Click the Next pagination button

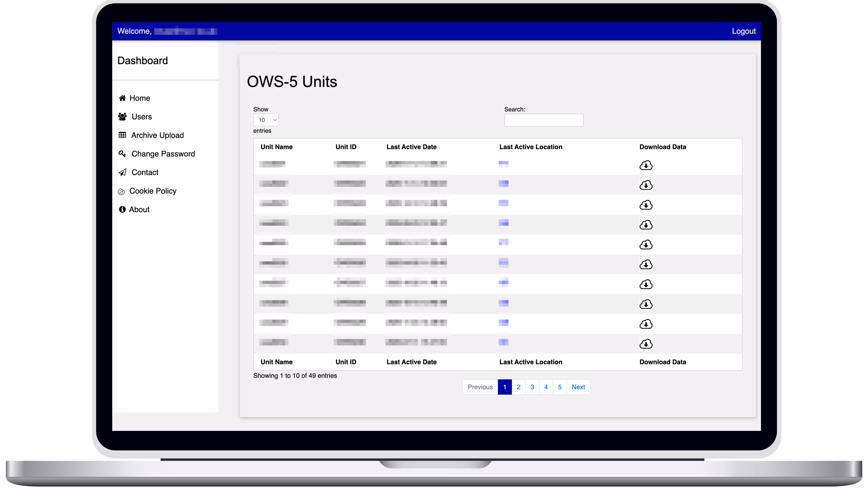click(x=578, y=387)
